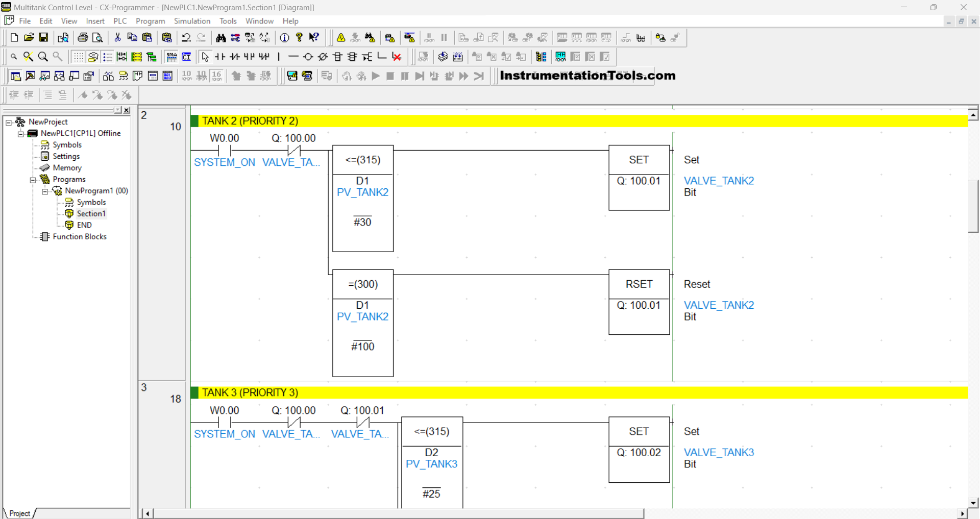Select the New Contact tool
Image resolution: width=980 pixels, height=519 pixels.
220,57
